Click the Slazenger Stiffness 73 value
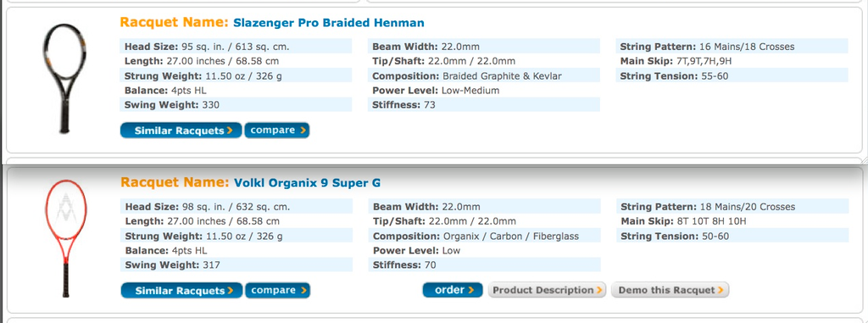This screenshot has height=323, width=868. click(430, 105)
